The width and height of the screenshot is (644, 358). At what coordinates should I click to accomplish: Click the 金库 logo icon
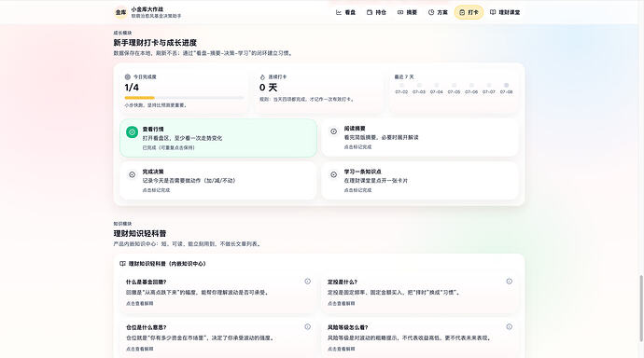pos(120,12)
